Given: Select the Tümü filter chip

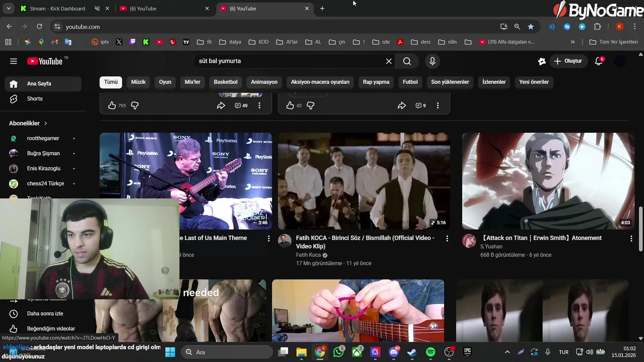Looking at the screenshot, I should pos(111,82).
